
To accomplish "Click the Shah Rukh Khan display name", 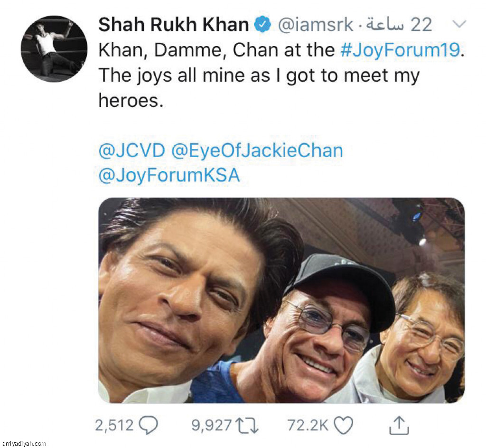I will [173, 25].
